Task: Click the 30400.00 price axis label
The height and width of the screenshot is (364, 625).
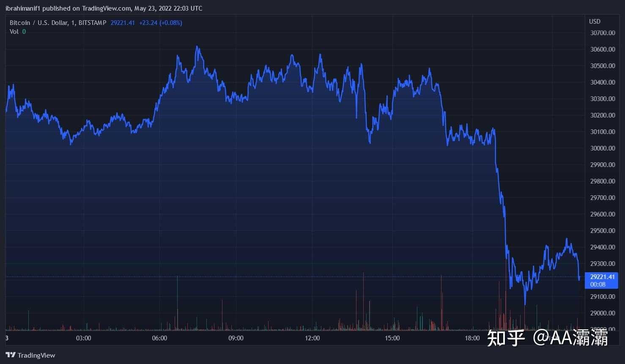Action: point(603,82)
